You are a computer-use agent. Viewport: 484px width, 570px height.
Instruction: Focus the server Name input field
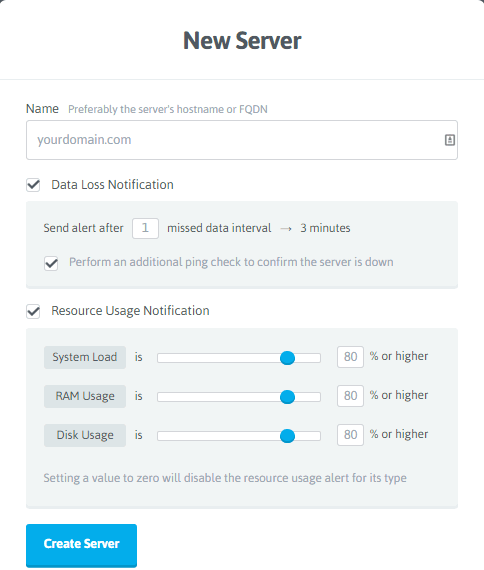tap(242, 140)
